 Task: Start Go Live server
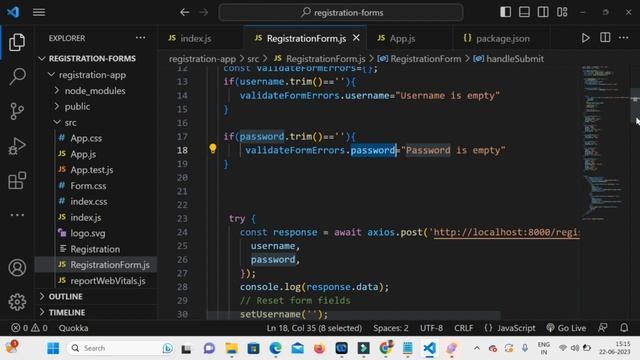click(566, 328)
